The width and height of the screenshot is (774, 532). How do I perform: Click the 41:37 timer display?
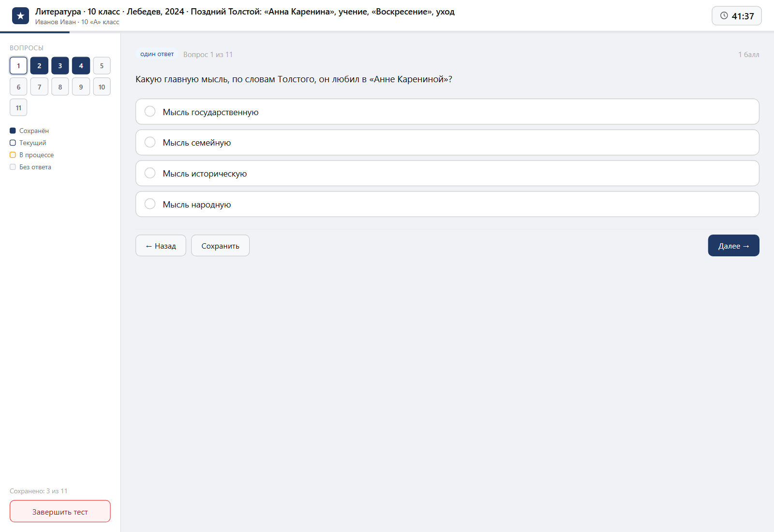[x=737, y=16]
